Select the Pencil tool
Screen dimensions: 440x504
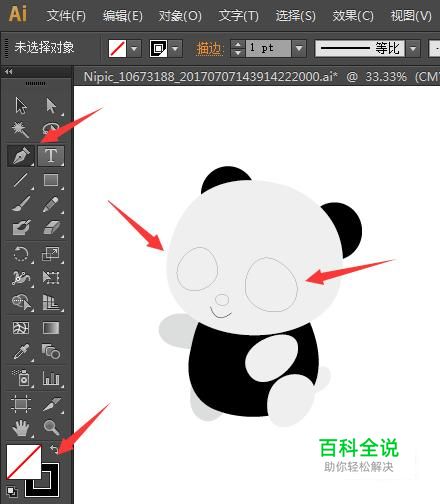click(x=51, y=204)
